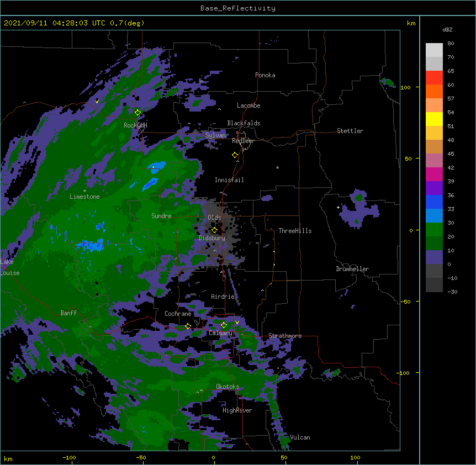Click the HighRiver town label

237,410
